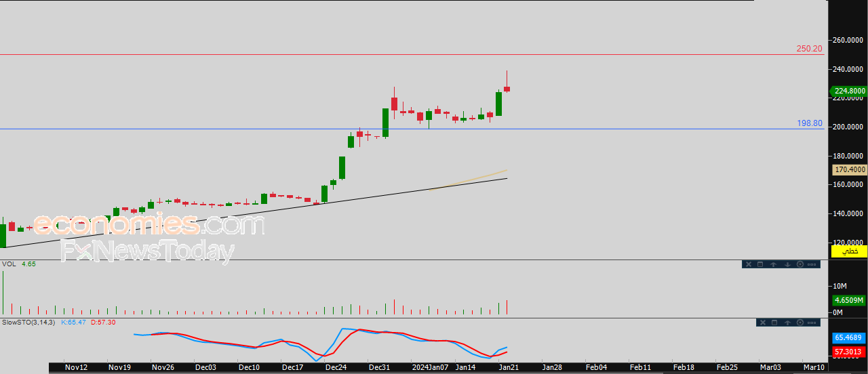The image size is (868, 374).
Task: Click the Dec24 date on time axis
Action: click(336, 367)
